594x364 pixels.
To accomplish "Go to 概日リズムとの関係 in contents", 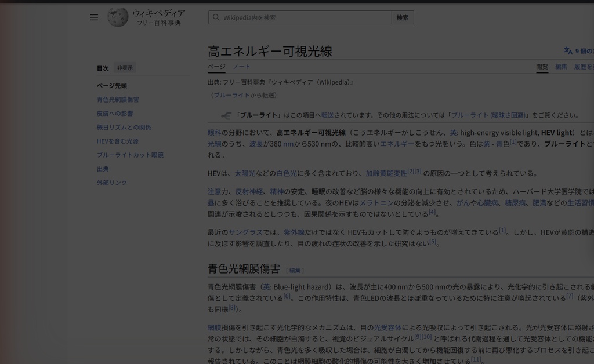I will [x=124, y=127].
